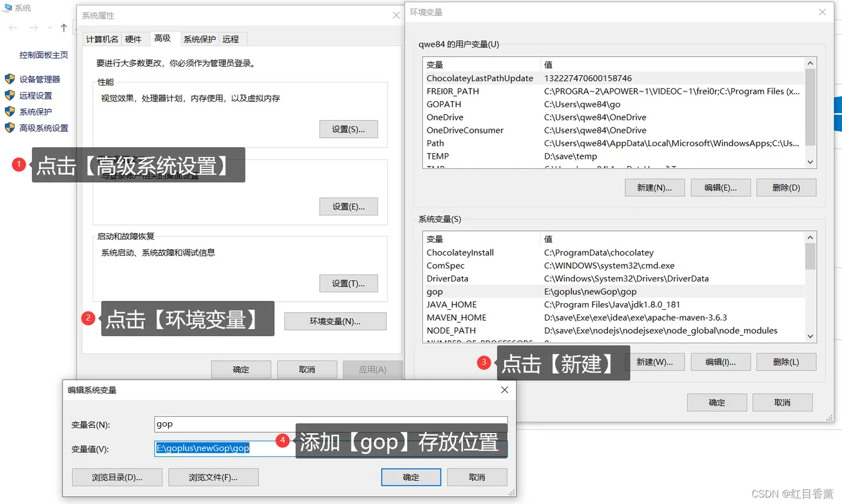The image size is (842, 504).
Task: Confirm the 系统属性 dialog with 确定
Action: click(241, 369)
